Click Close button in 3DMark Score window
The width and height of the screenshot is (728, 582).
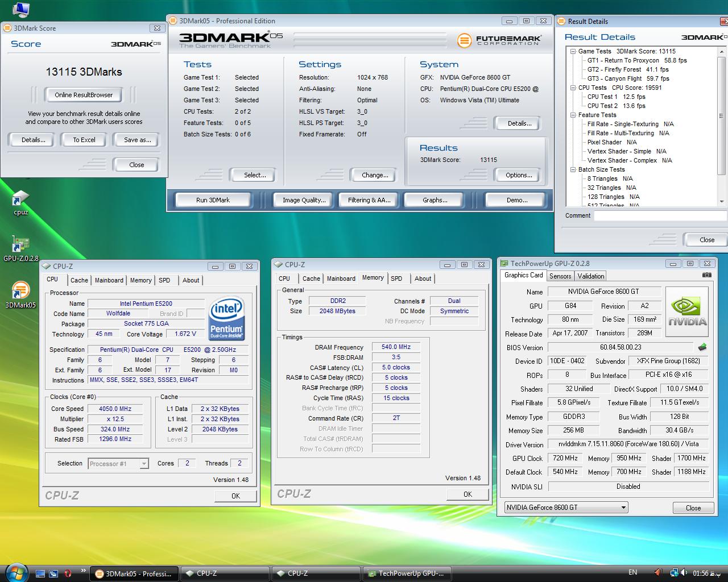pos(136,165)
